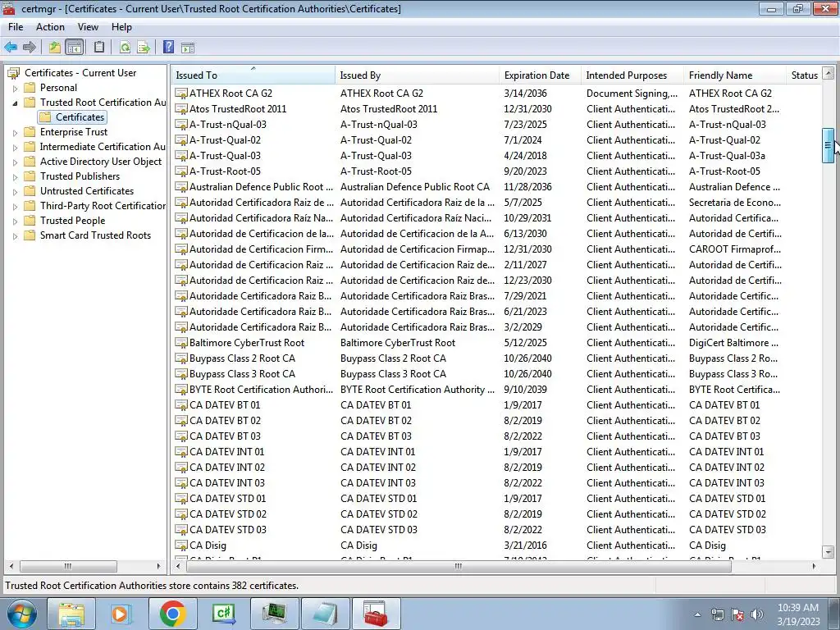840x630 pixels.
Task: Click the Trusted Publishers folder icon
Action: (x=30, y=176)
